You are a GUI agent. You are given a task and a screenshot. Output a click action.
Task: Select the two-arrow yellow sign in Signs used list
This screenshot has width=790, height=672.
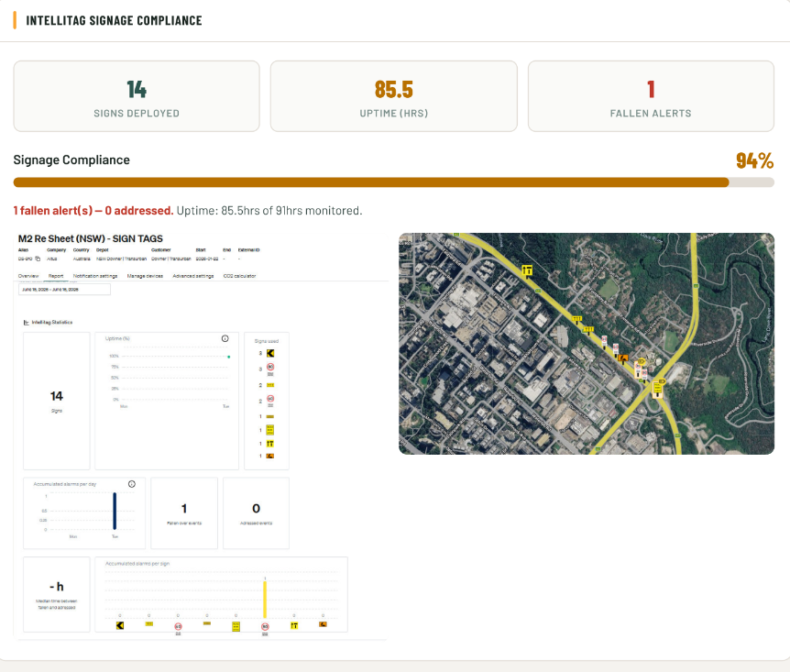(x=270, y=444)
